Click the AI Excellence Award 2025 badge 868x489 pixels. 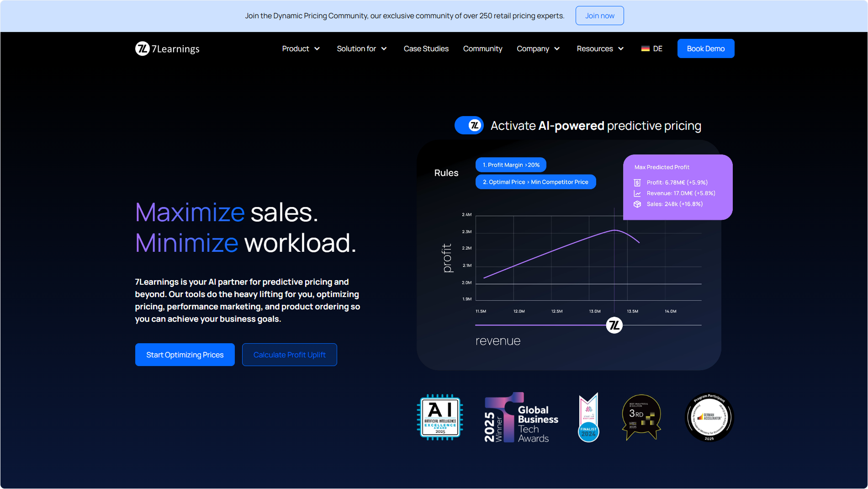[x=440, y=417]
